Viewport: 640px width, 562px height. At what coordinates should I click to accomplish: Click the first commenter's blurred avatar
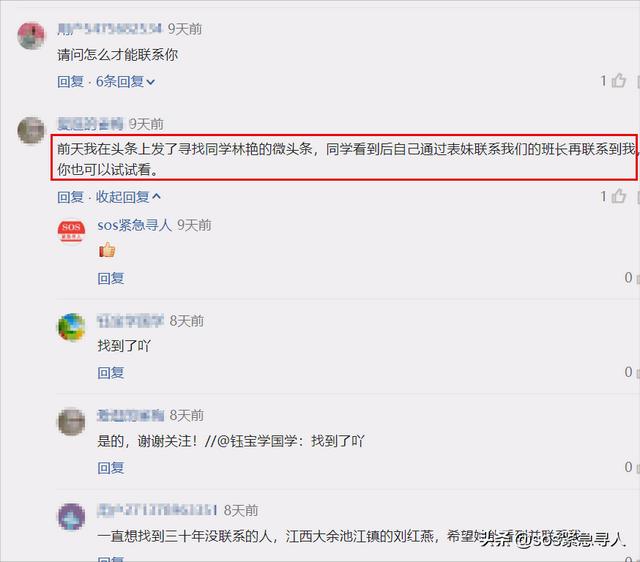[31, 36]
